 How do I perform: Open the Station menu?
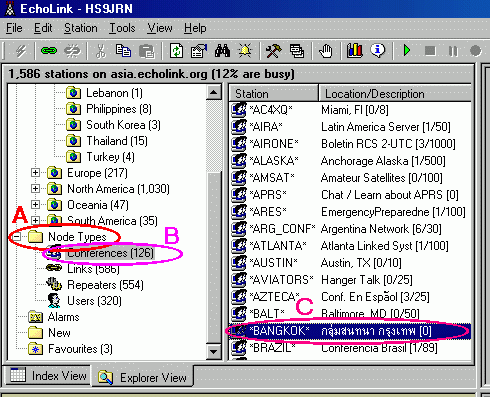point(81,28)
